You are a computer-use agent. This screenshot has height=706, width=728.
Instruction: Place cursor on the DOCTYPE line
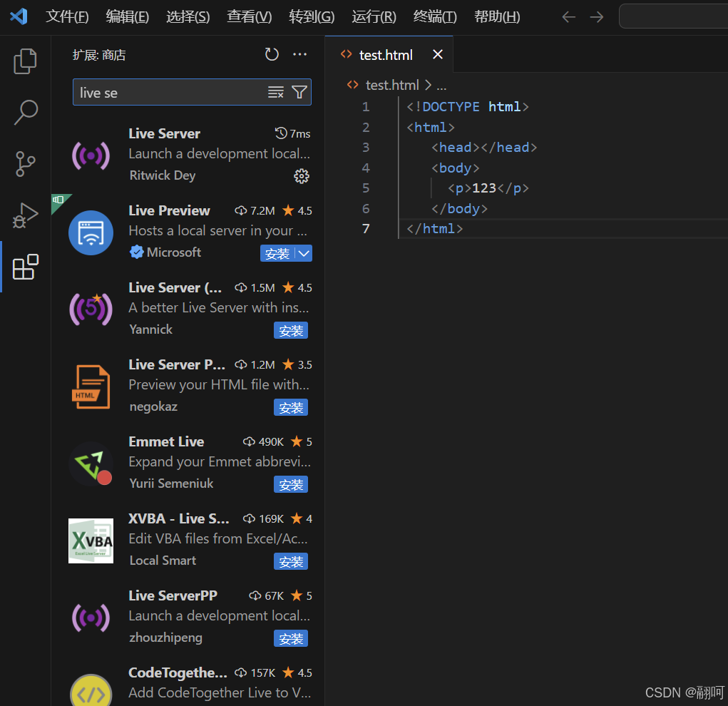click(x=468, y=107)
